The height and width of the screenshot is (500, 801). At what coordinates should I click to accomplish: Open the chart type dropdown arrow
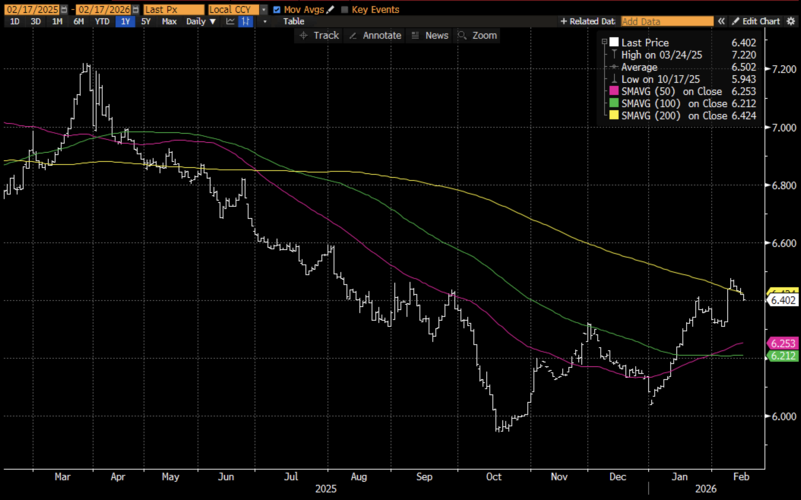pyautogui.click(x=264, y=21)
